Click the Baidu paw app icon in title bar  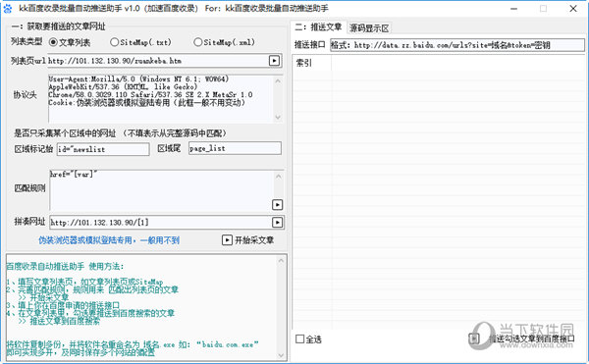[7, 8]
